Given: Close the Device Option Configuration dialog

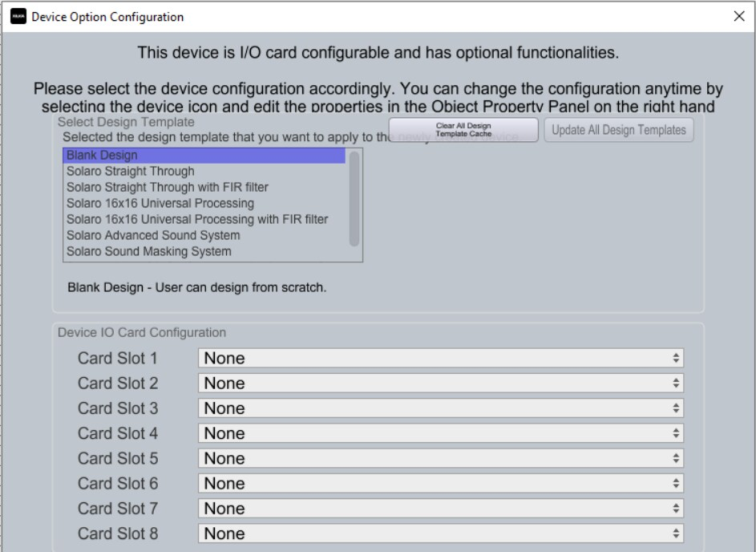Looking at the screenshot, I should coord(738,16).
